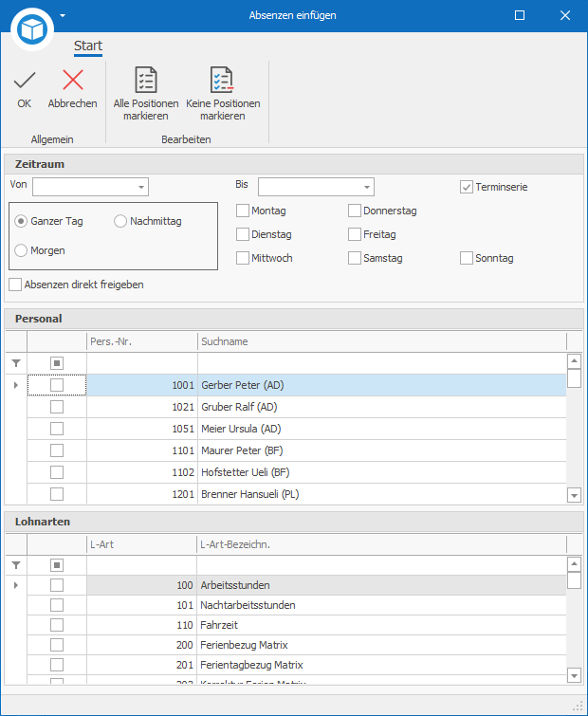Sort by L-Art-Bezeichn. column header
The height and width of the screenshot is (716, 588).
(381, 544)
